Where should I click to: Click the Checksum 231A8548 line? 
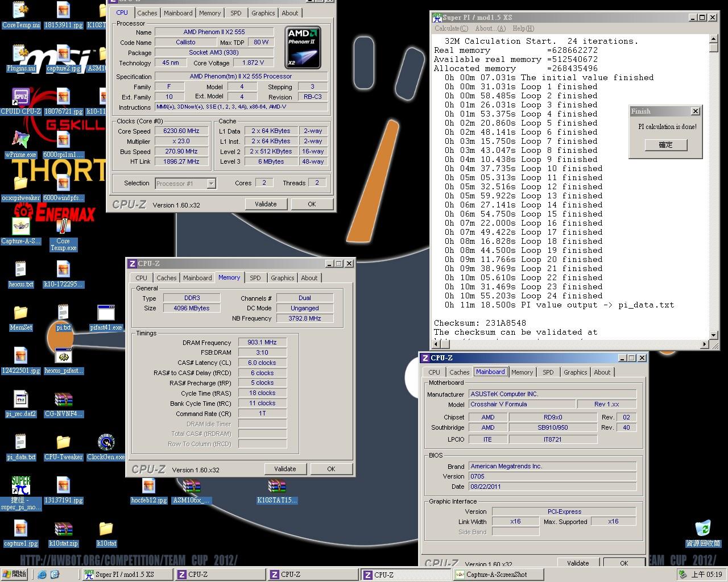[x=479, y=323]
